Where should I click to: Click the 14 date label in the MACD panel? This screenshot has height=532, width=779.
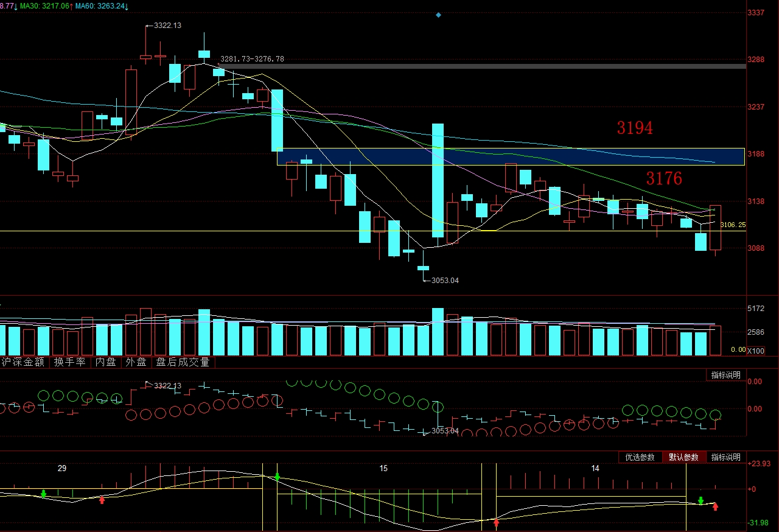coord(595,468)
